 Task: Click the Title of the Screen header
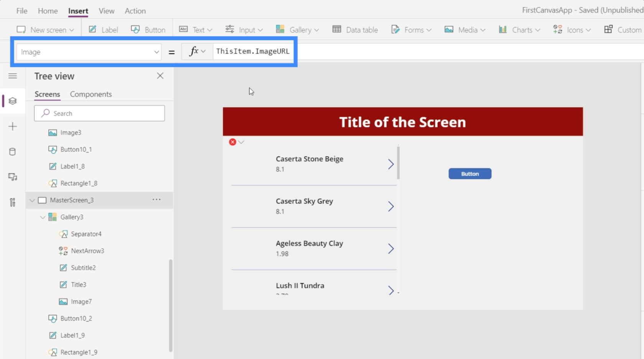pyautogui.click(x=402, y=122)
